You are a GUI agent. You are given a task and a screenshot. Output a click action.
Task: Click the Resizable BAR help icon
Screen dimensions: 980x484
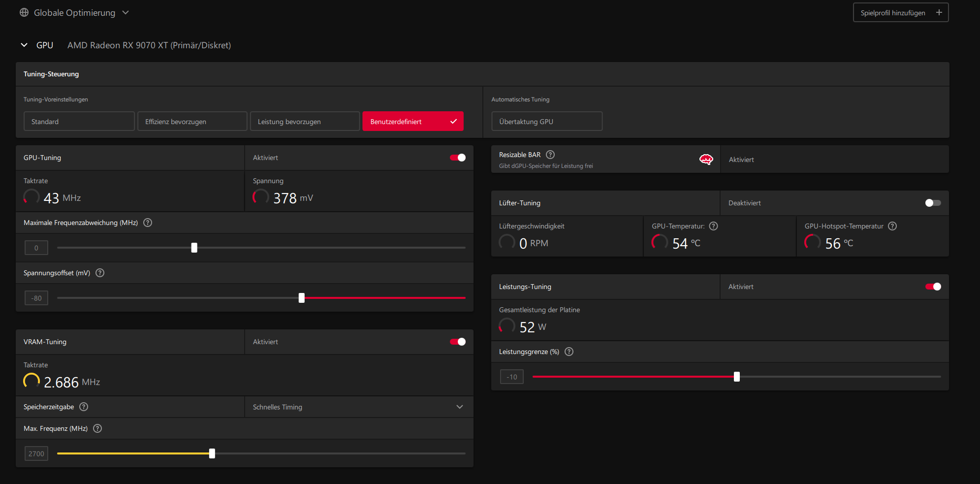coord(550,155)
